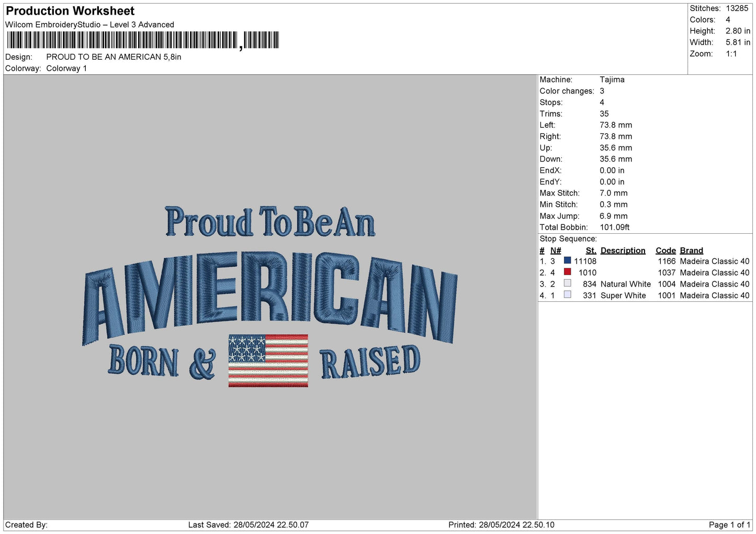
Task: Click the EndX value 0.00 in
Action: (612, 171)
